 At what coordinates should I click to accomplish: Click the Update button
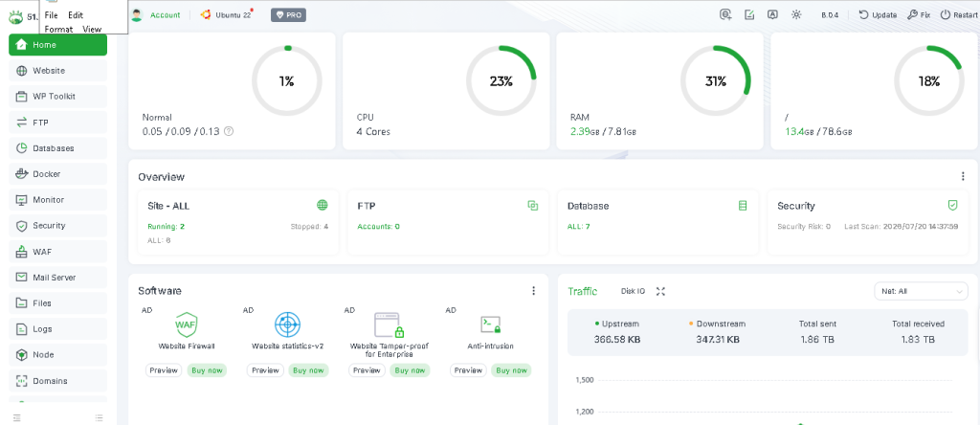[x=879, y=15]
